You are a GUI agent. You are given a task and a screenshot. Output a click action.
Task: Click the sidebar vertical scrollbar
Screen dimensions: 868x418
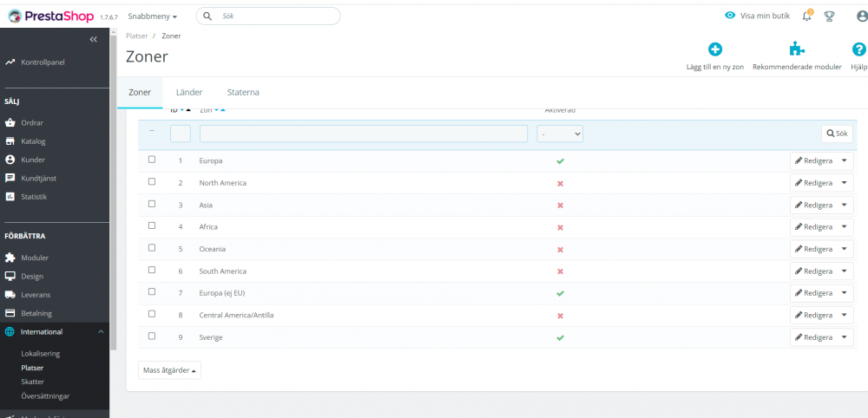click(114, 191)
